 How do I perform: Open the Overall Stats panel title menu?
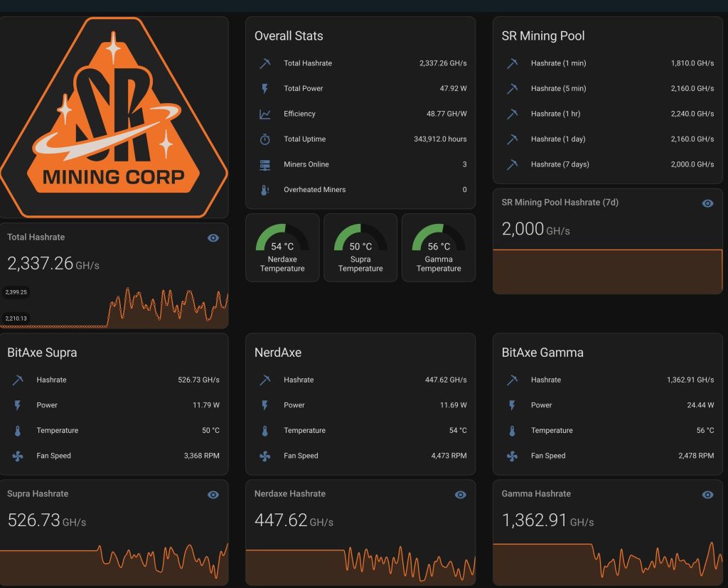point(288,36)
